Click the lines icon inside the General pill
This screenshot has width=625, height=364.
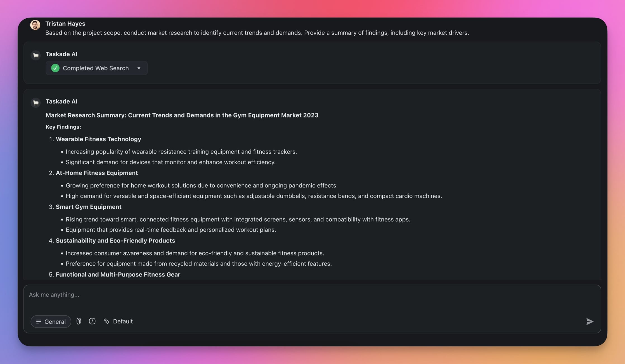click(39, 322)
